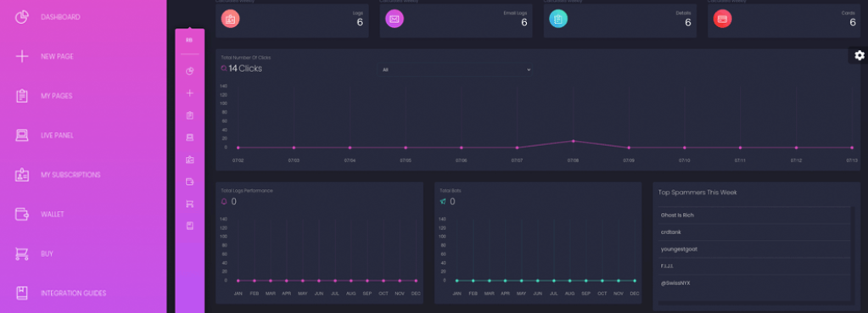
Task: Click the 07/13 date label on clicks chart
Action: [851, 160]
